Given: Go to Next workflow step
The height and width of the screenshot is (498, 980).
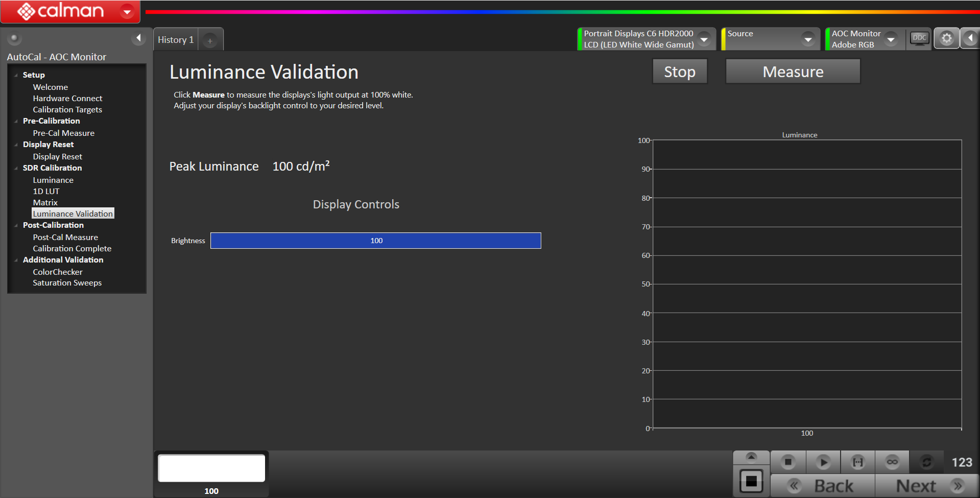Looking at the screenshot, I should [x=927, y=486].
